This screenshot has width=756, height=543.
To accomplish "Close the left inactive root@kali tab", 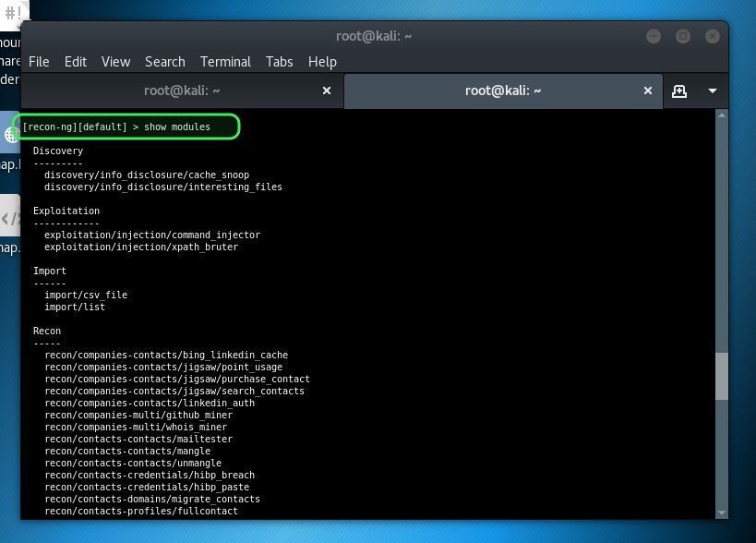I will (326, 90).
